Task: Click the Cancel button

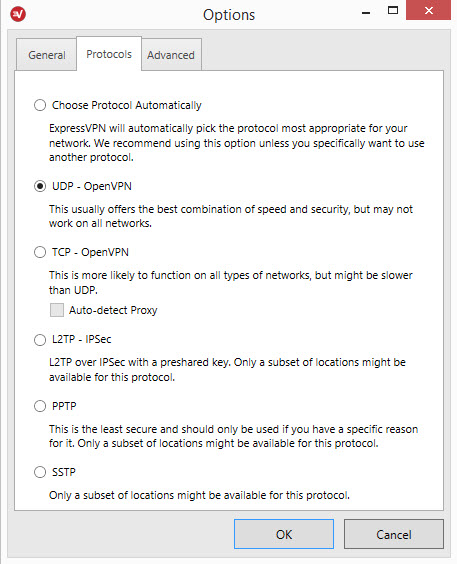Action: pos(394,534)
